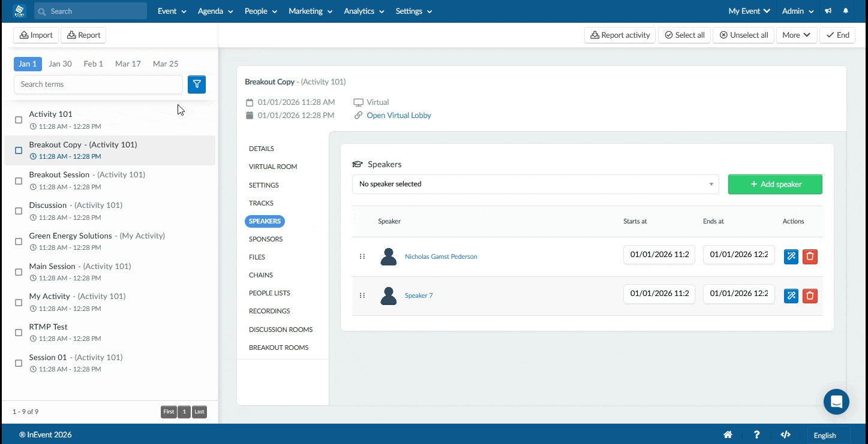868x444 pixels.
Task: Click Starts at field for Speaker 7
Action: tap(659, 294)
